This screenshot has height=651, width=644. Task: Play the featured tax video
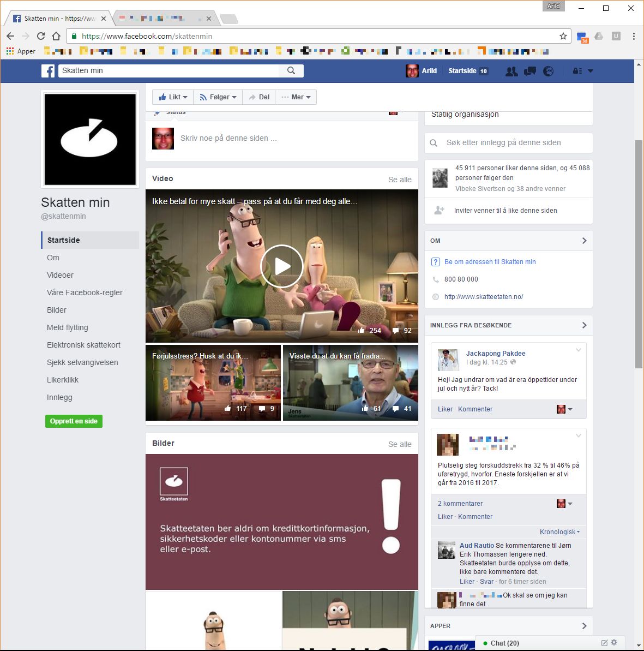281,266
